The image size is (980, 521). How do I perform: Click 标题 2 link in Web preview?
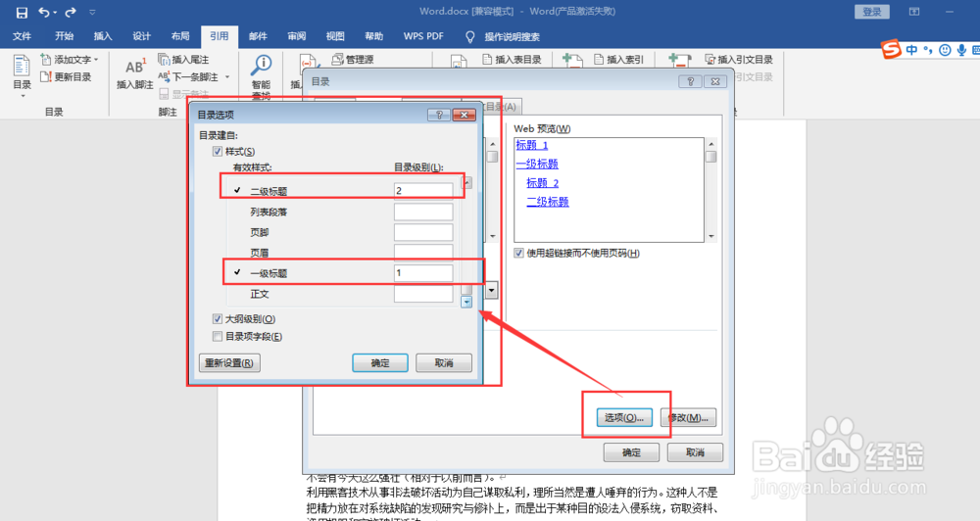(543, 182)
